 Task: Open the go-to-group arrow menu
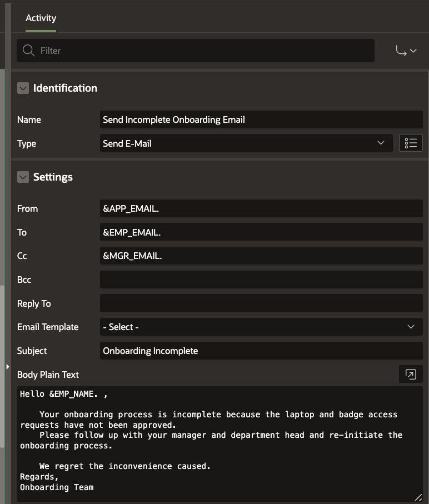406,51
